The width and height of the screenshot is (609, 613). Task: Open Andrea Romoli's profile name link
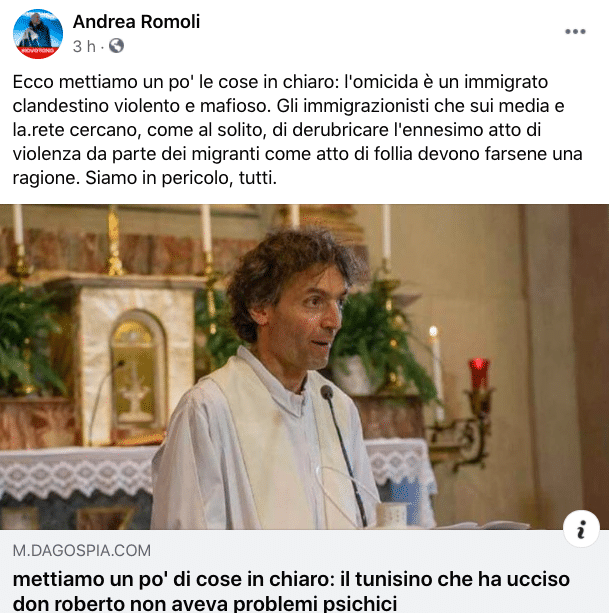coord(136,22)
